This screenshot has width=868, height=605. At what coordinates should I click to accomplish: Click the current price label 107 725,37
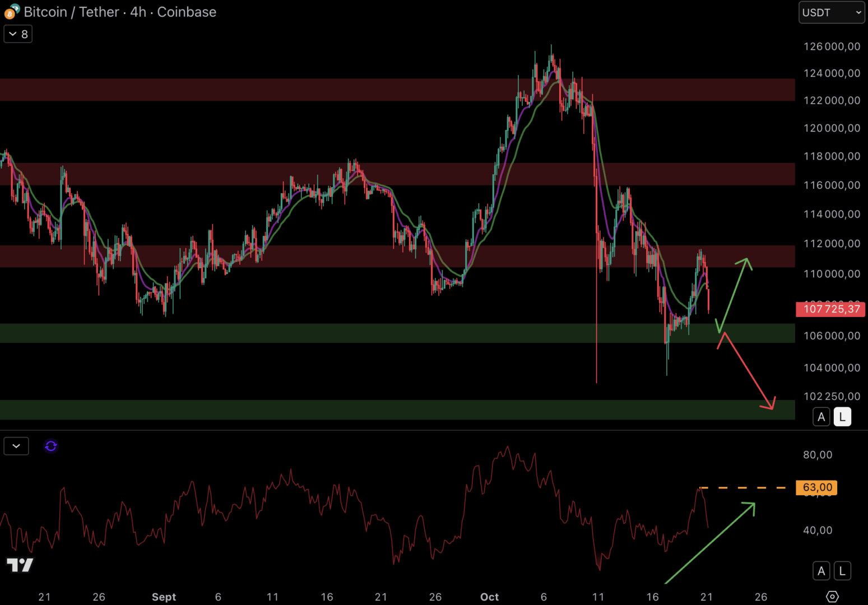pos(831,309)
